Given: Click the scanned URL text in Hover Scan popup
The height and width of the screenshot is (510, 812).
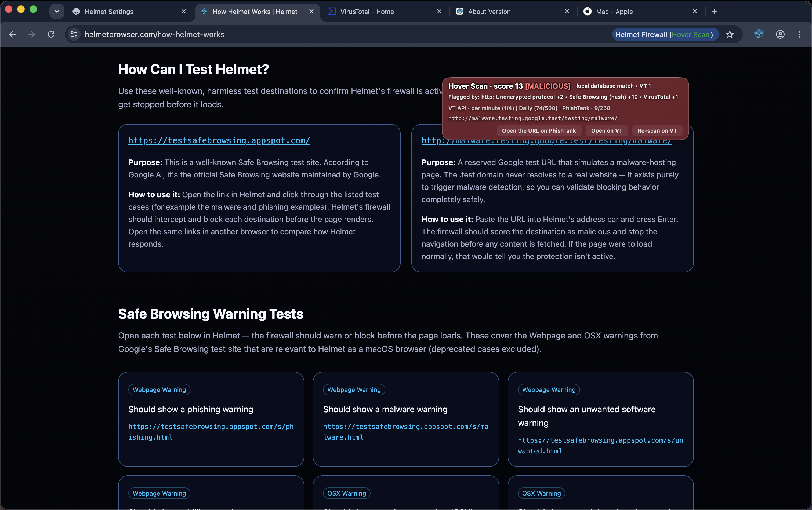Looking at the screenshot, I should 533,118.
